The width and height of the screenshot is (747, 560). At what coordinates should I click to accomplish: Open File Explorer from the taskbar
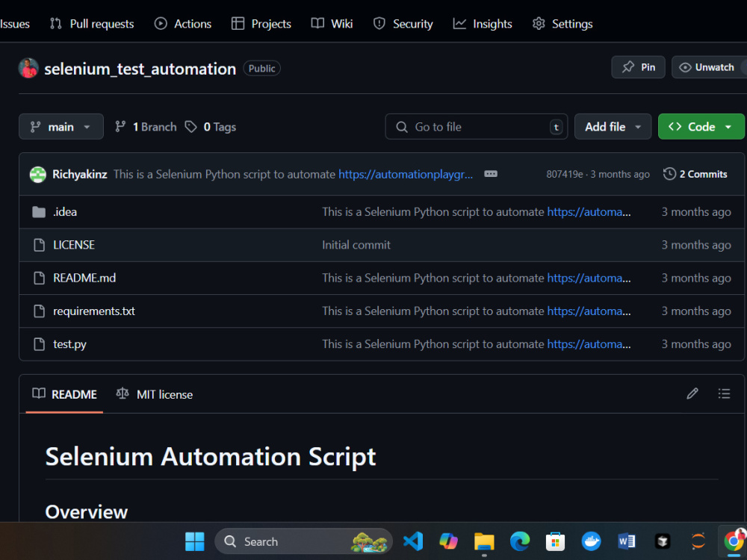(x=484, y=541)
